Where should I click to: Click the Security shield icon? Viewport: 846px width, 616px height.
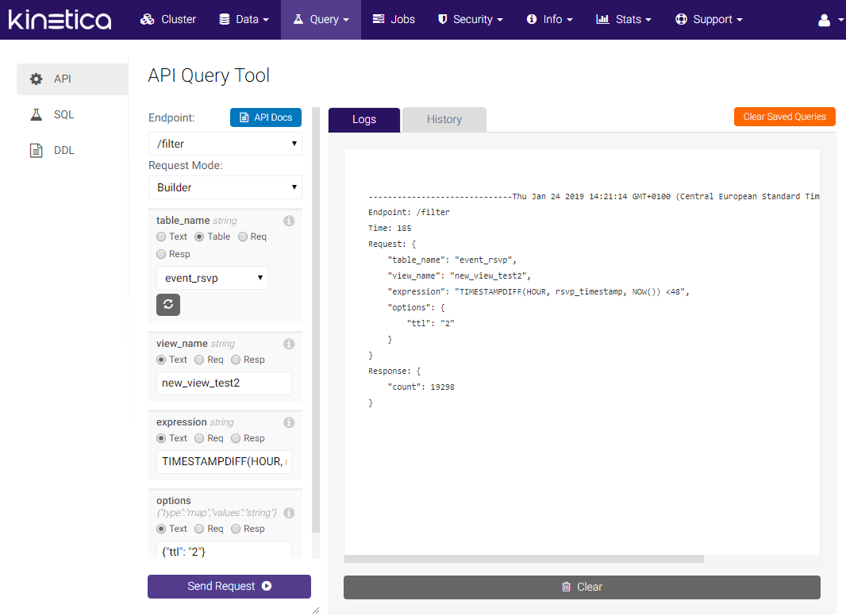tap(442, 19)
